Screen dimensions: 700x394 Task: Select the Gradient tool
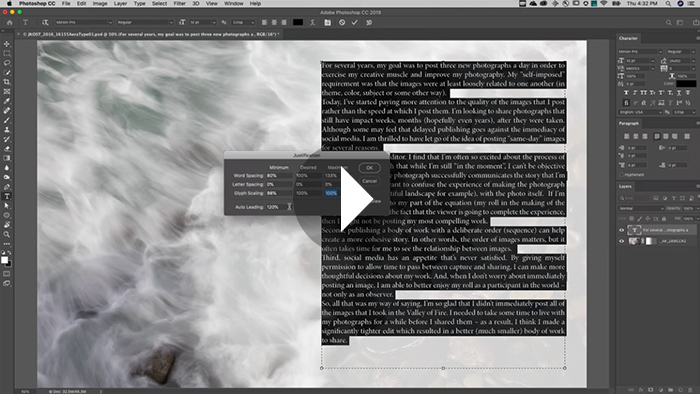[7, 158]
